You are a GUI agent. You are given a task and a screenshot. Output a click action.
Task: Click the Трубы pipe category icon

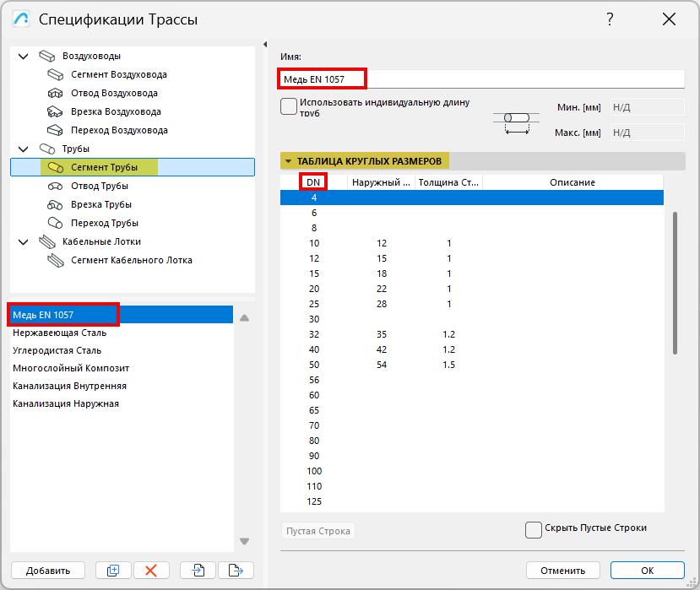47,149
